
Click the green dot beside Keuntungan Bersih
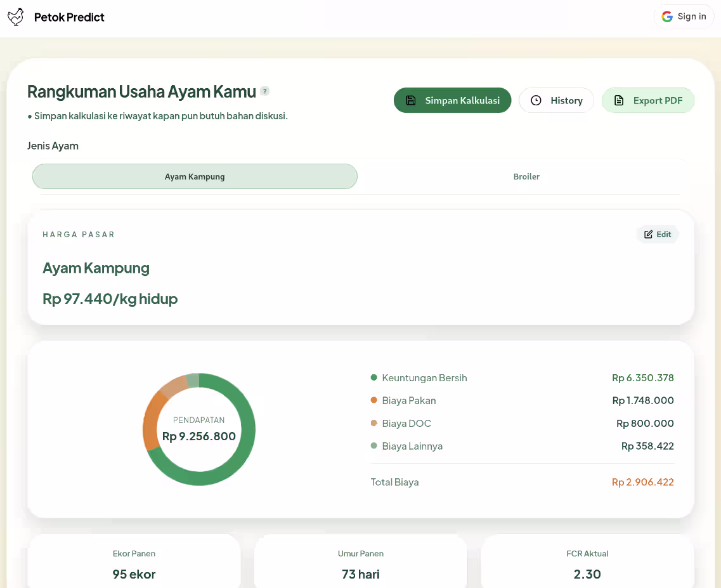373,377
